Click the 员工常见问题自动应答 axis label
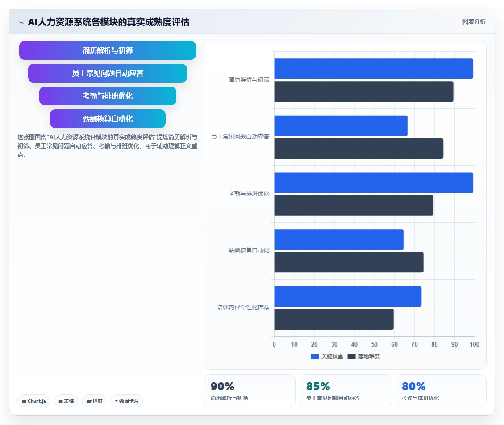The image size is (504, 425). tap(240, 137)
